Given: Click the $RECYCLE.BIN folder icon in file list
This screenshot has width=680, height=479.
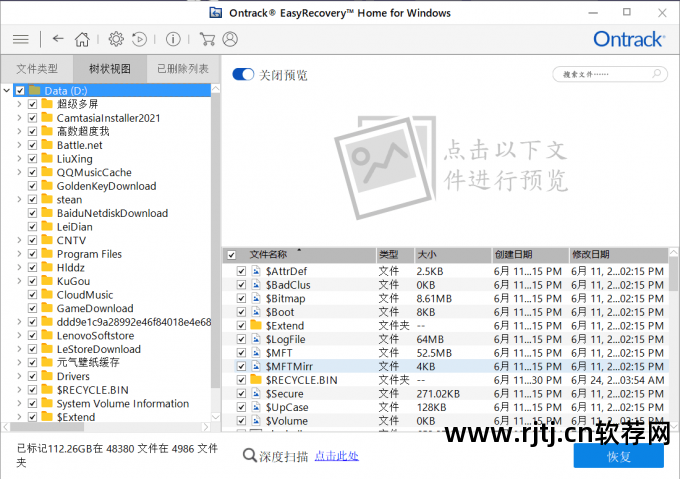Looking at the screenshot, I should pyautogui.click(x=256, y=380).
